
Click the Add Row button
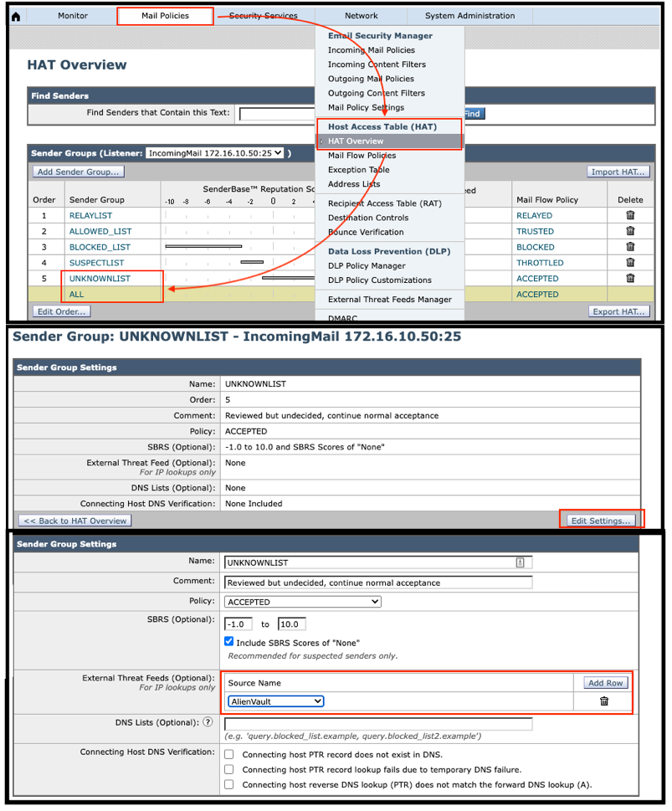pos(606,683)
